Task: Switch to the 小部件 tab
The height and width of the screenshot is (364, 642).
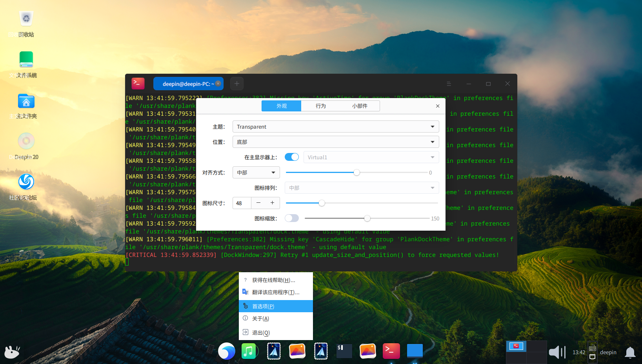Action: tap(360, 106)
